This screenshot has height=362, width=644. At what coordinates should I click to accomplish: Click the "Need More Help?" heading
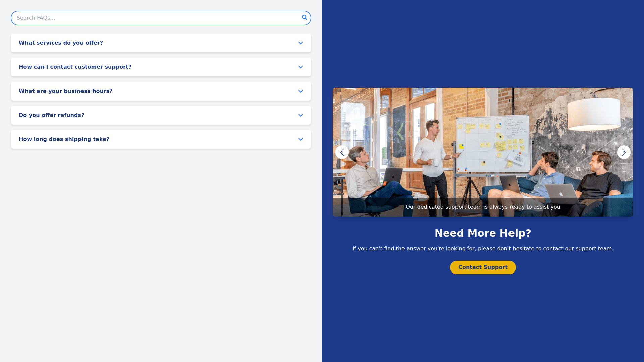coord(483,233)
